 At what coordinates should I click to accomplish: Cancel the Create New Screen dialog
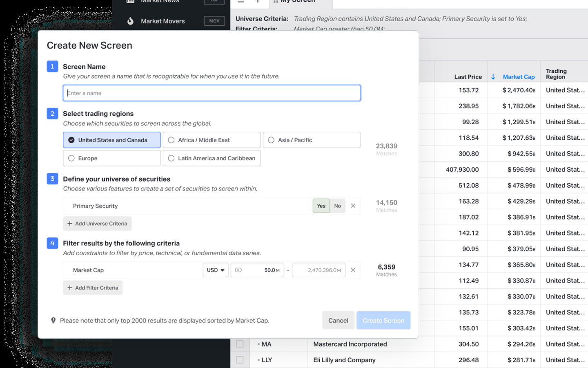pyautogui.click(x=338, y=321)
